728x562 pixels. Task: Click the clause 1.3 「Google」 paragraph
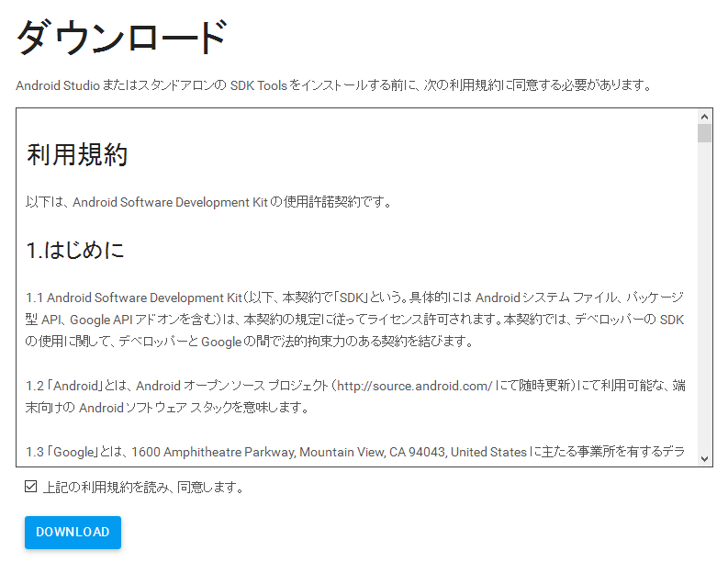point(355,452)
